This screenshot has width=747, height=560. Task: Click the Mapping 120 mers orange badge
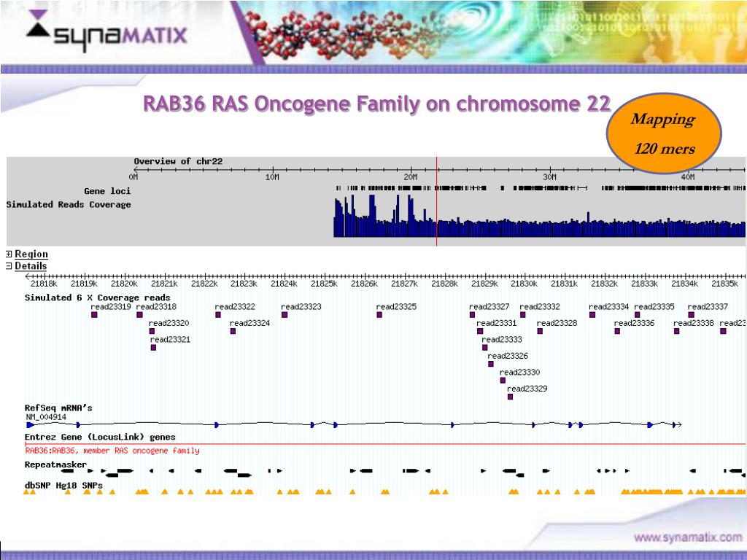664,133
